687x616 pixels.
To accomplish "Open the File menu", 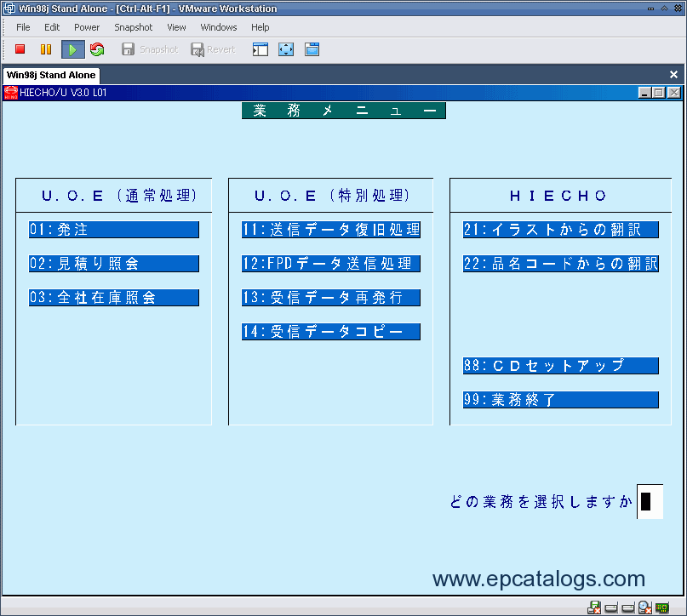I will coord(23,27).
